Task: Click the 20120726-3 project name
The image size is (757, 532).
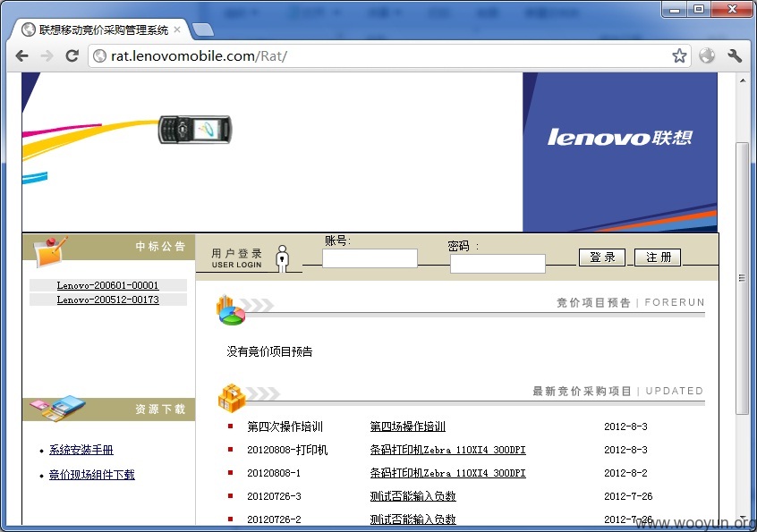Action: (274, 496)
